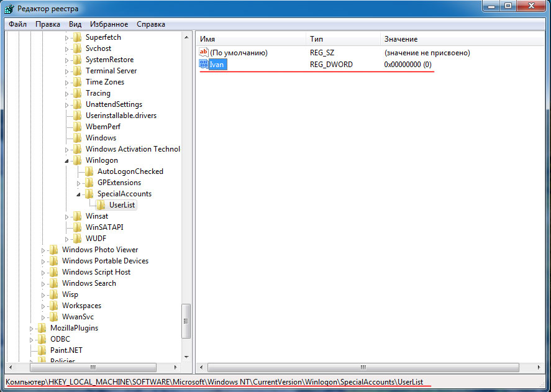Click the (значение не присвоено) cell
This screenshot has width=551, height=392.
coord(427,53)
